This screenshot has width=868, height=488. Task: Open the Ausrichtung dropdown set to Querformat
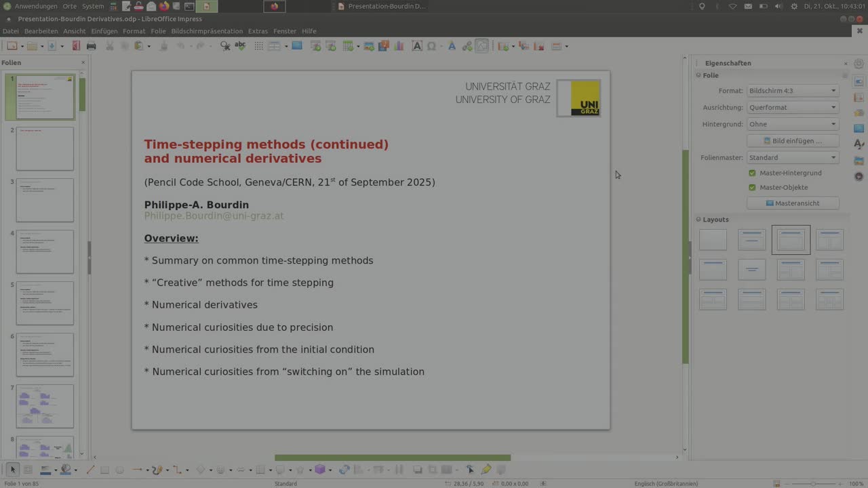(792, 107)
